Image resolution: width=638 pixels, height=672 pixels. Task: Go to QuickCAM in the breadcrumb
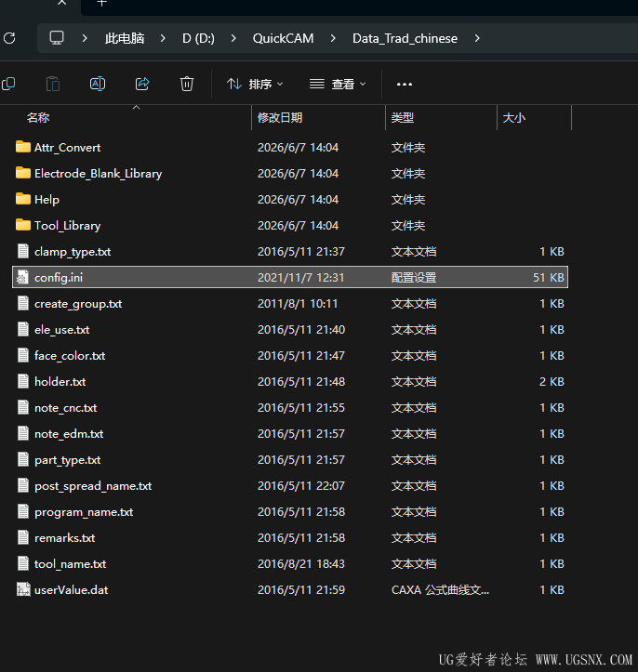283,38
